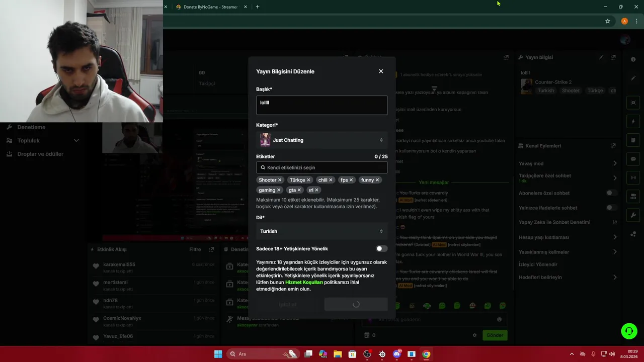Image resolution: width=644 pixels, height=362 pixels.
Task: Remove the funny tag
Action: [377, 180]
